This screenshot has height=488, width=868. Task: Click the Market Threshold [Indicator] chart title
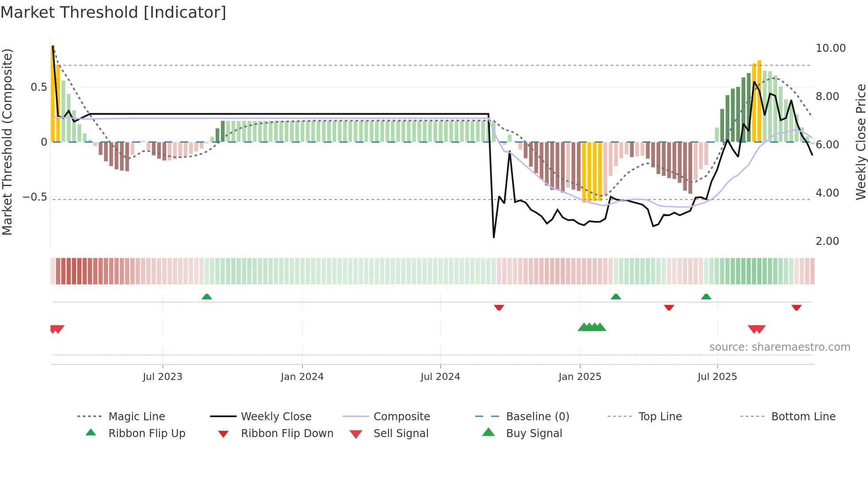(113, 12)
